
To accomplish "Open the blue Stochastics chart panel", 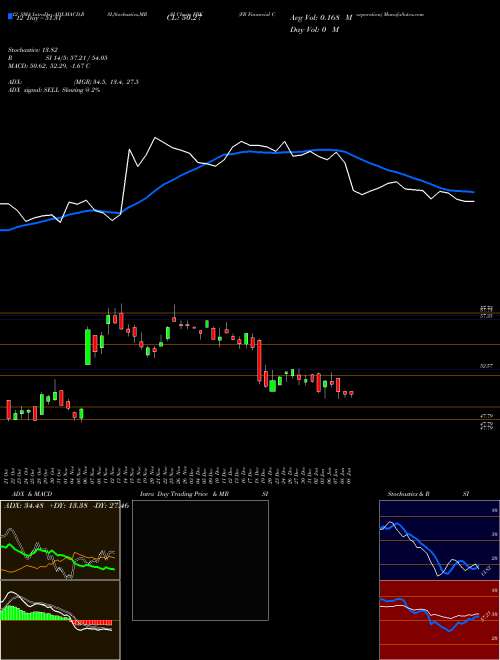I will (x=439, y=540).
